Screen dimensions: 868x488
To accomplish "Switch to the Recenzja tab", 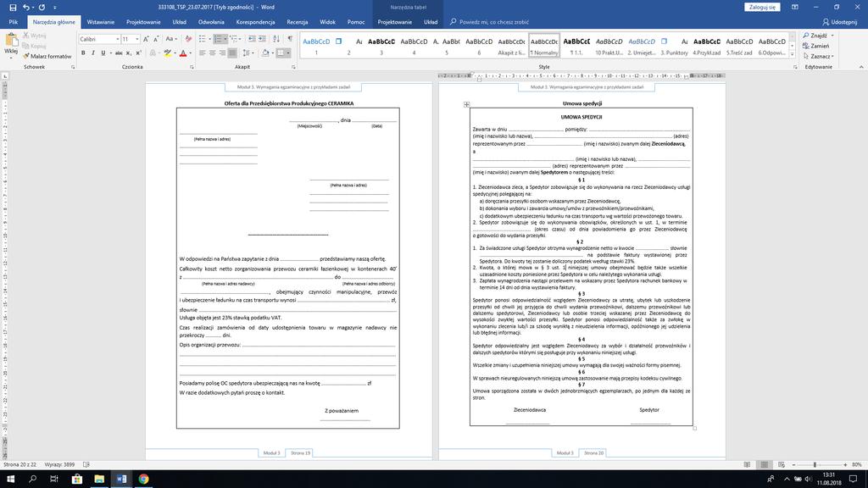I will tap(298, 22).
